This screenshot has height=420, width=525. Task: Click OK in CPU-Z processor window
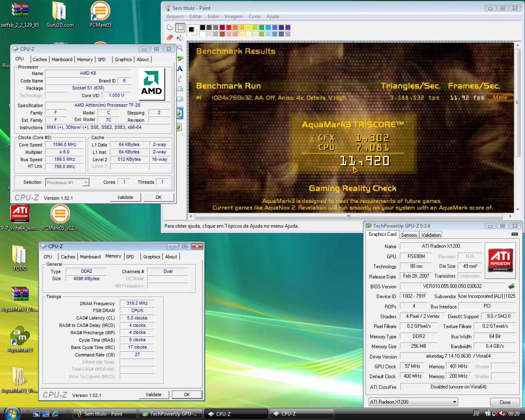[158, 197]
